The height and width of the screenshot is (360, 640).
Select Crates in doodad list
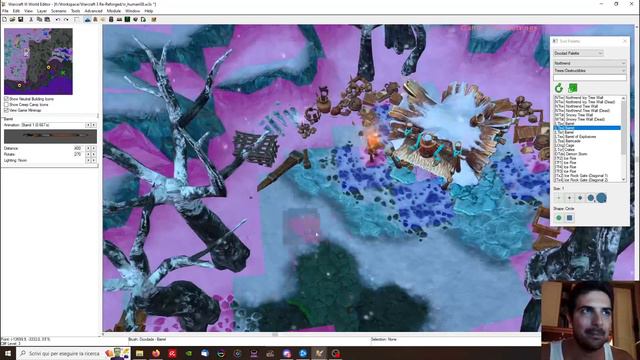click(x=587, y=150)
